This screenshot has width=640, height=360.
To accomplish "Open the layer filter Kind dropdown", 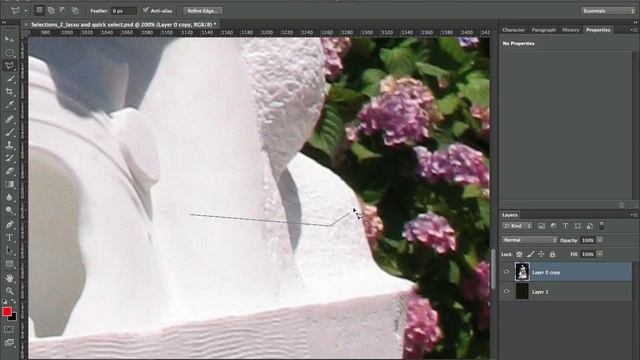I will coord(517,226).
